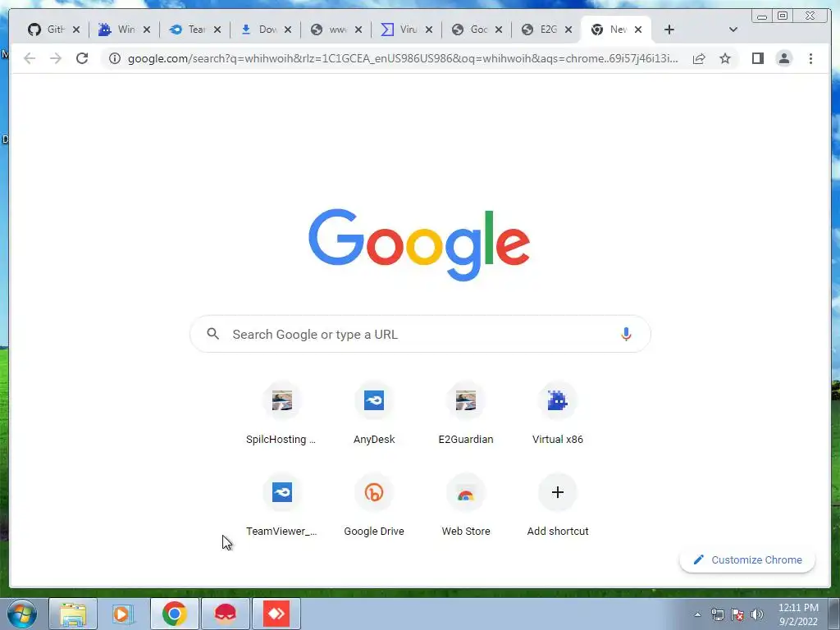Reload the current page

point(82,58)
